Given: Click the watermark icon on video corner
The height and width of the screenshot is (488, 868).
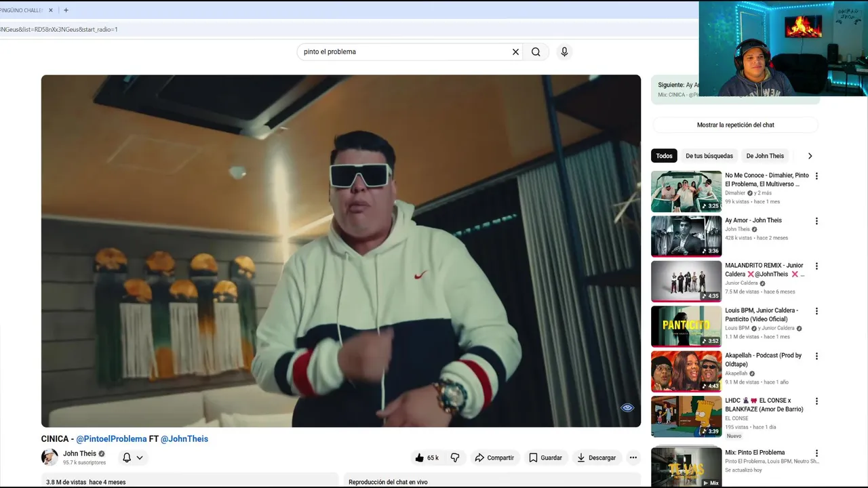Looking at the screenshot, I should [x=627, y=407].
